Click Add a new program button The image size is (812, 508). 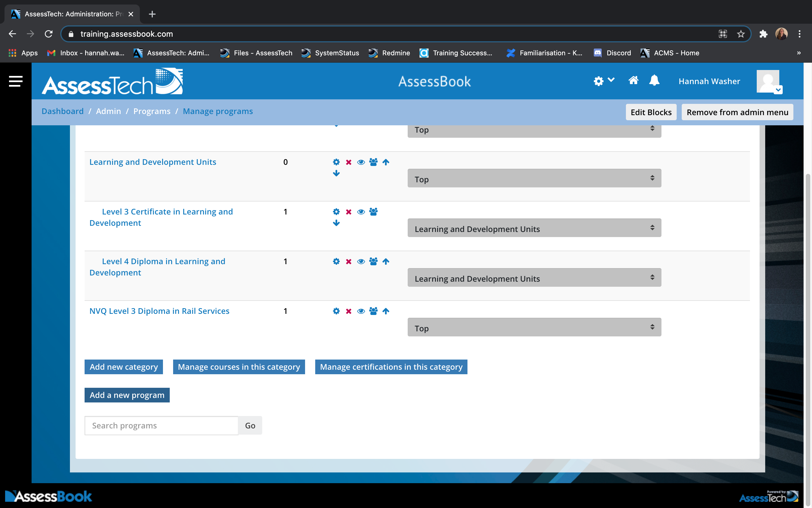(127, 395)
